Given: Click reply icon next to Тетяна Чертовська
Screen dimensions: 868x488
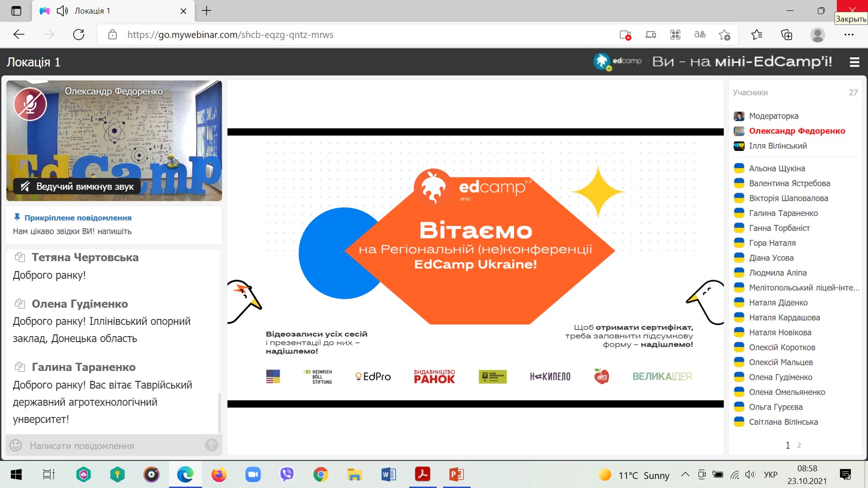Looking at the screenshot, I should pos(20,257).
